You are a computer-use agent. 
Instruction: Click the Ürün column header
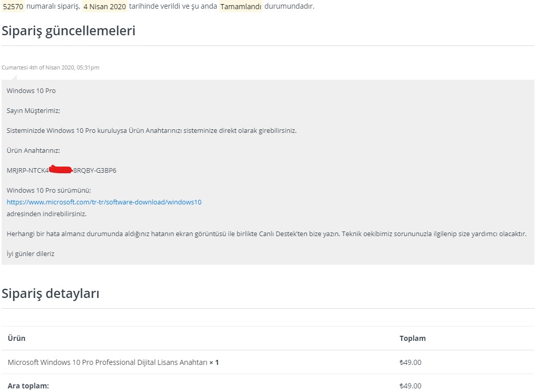[x=16, y=338]
